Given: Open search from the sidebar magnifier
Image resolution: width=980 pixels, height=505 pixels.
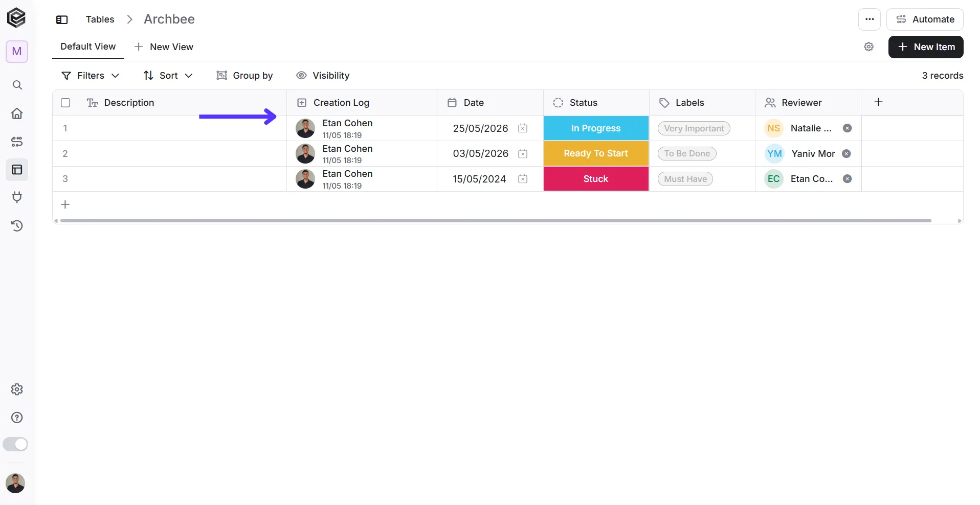Looking at the screenshot, I should (x=17, y=85).
